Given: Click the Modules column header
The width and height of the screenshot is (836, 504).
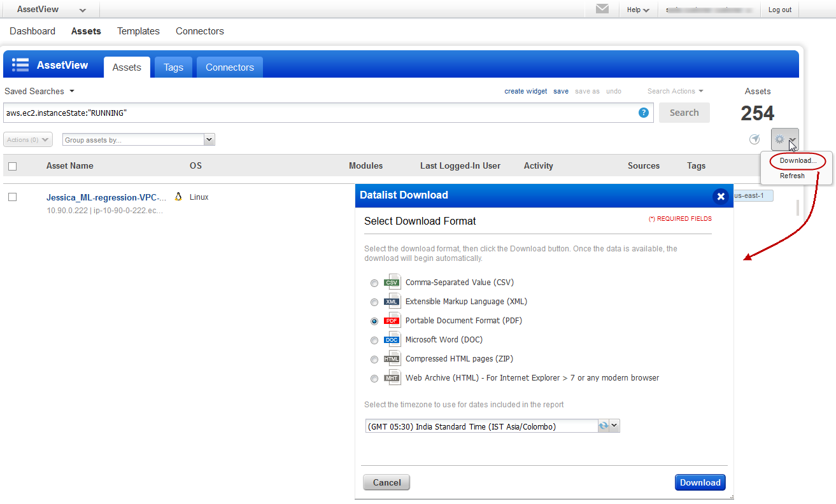Looking at the screenshot, I should point(366,165).
